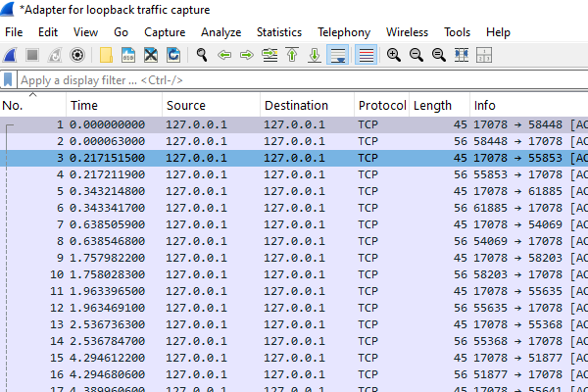Image resolution: width=588 pixels, height=392 pixels.
Task: Open the Capture menu
Action: pos(165,32)
